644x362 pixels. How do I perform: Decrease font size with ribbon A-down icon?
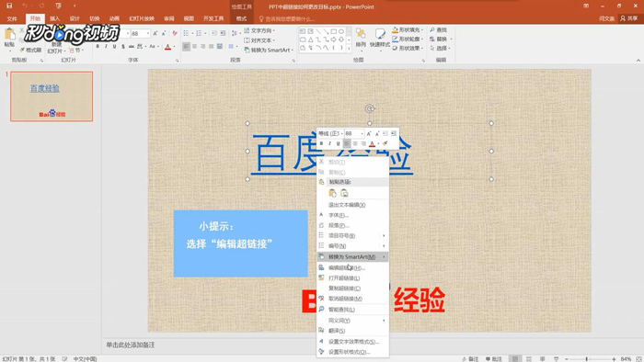pyautogui.click(x=164, y=33)
